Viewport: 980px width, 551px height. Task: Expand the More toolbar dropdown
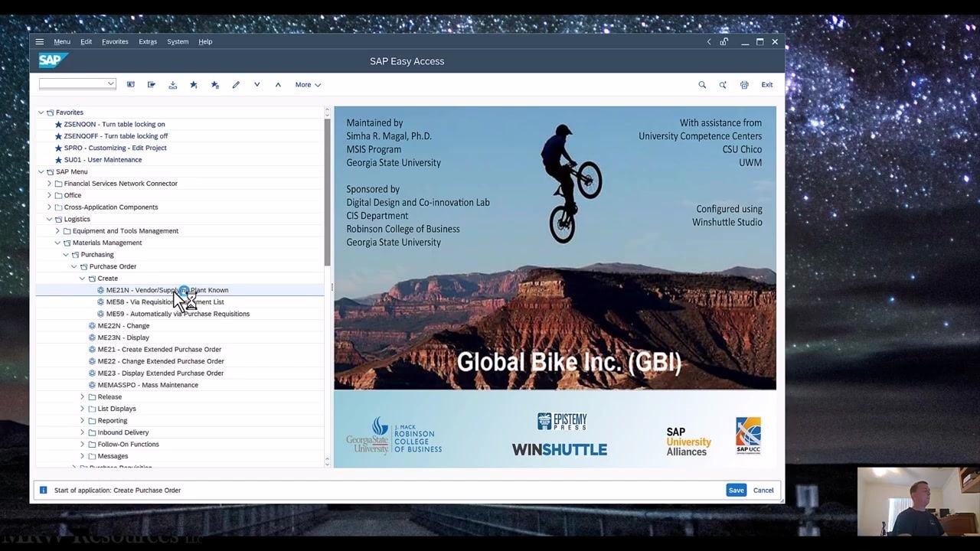[308, 84]
